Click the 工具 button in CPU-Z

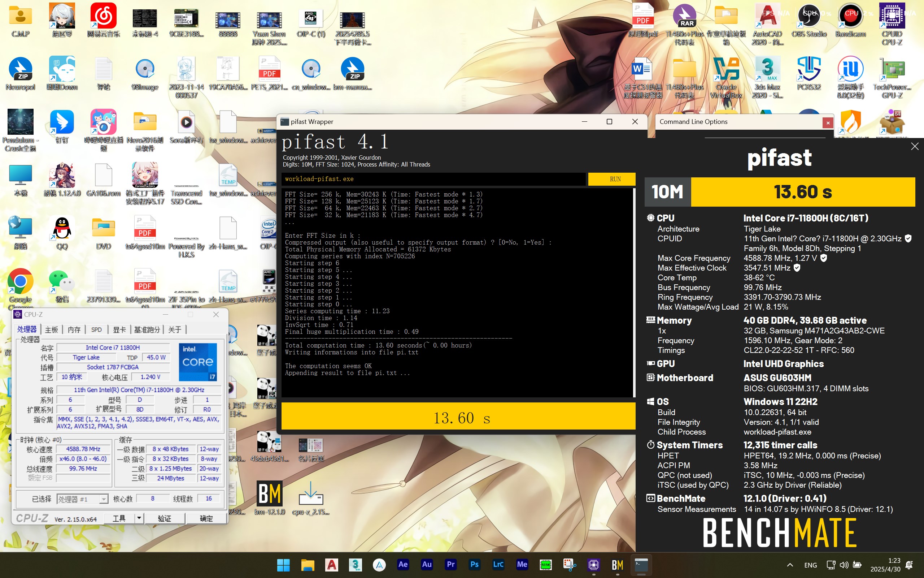(119, 518)
